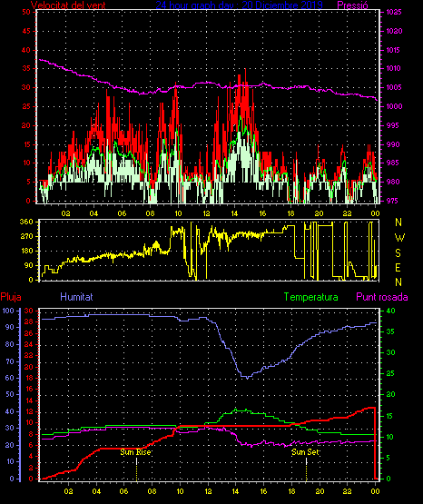The image size is (423, 504).
Task: Click the 'Sun Rise' marker label
Action: 135,452
